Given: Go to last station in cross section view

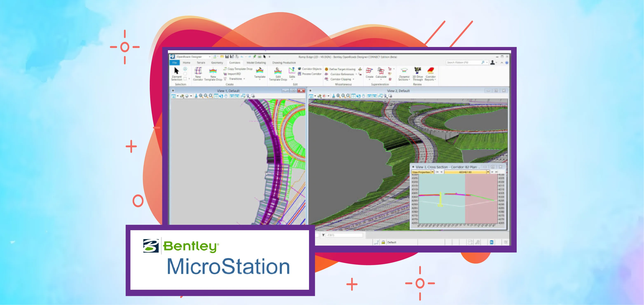Looking at the screenshot, I should [x=496, y=172].
